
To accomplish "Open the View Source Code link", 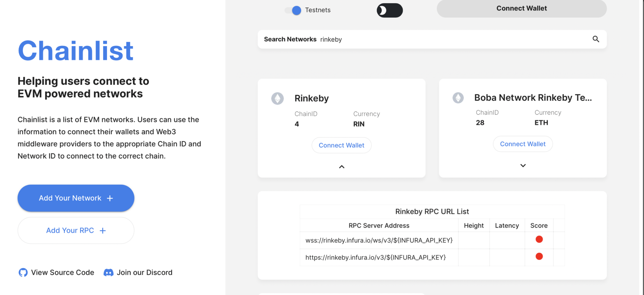I will pyautogui.click(x=62, y=272).
